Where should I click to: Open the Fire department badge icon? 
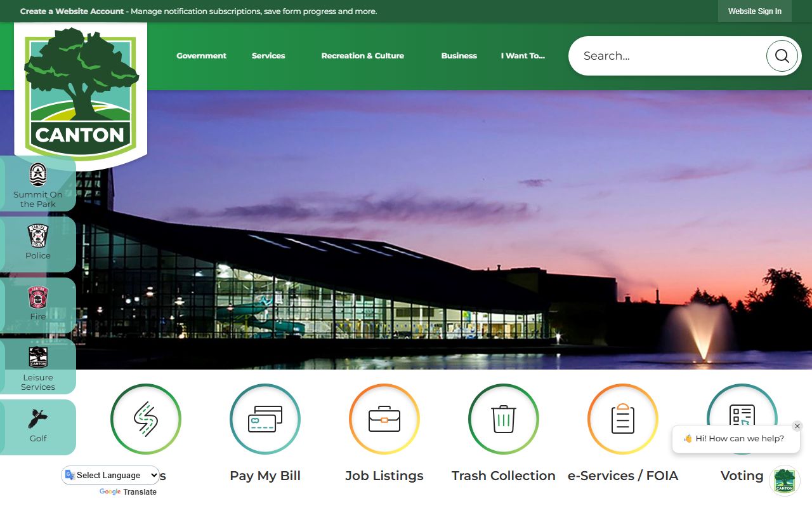(38, 297)
